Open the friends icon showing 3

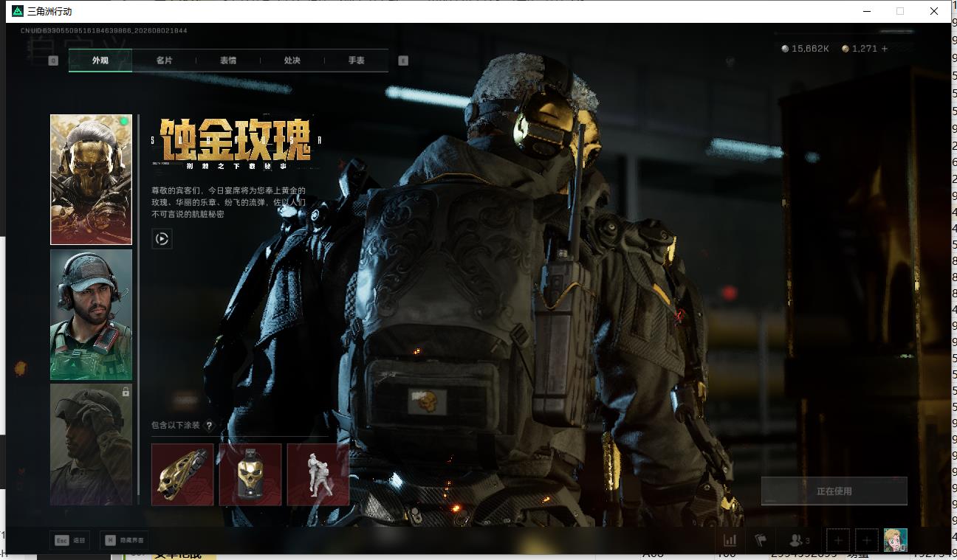coord(800,540)
